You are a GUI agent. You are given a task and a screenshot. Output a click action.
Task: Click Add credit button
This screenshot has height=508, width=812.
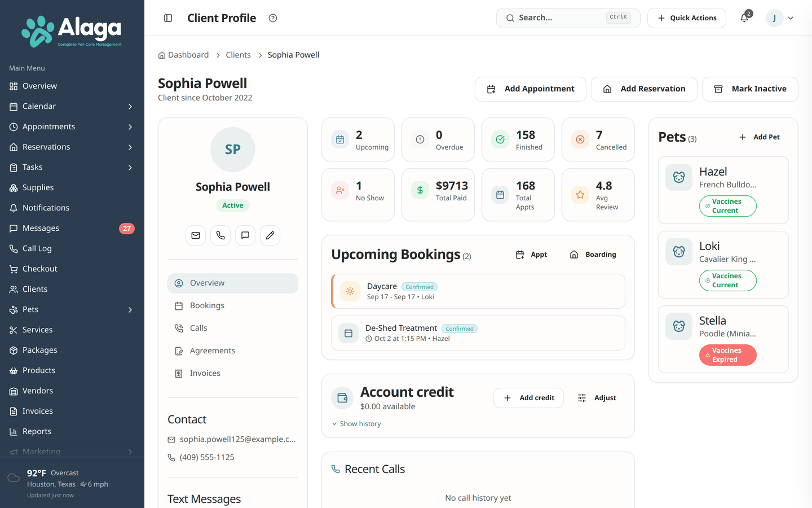coord(528,398)
